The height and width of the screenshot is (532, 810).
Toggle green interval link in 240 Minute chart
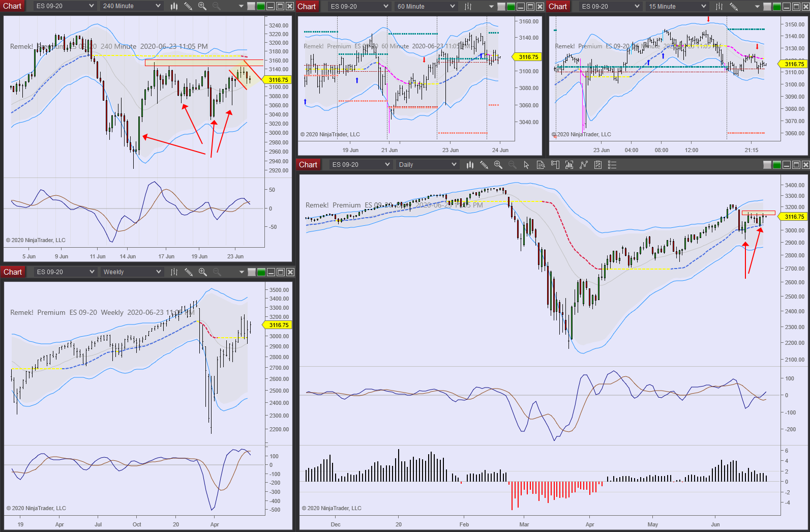[261, 6]
